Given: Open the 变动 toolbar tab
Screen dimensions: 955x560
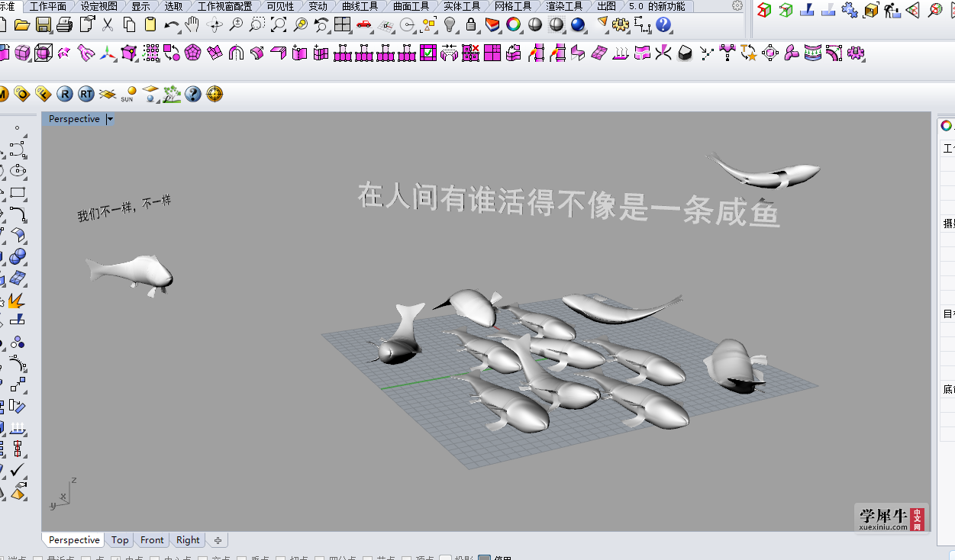Looking at the screenshot, I should tap(318, 6).
